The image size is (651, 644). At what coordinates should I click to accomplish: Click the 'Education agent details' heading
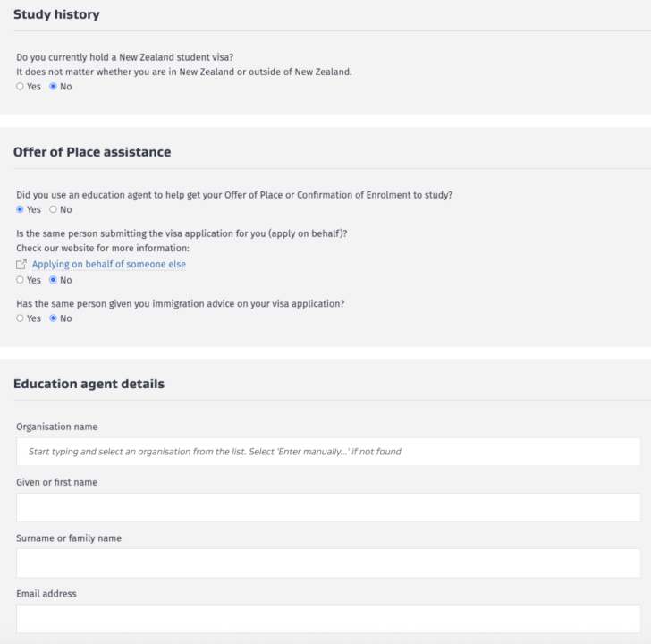pyautogui.click(x=89, y=385)
